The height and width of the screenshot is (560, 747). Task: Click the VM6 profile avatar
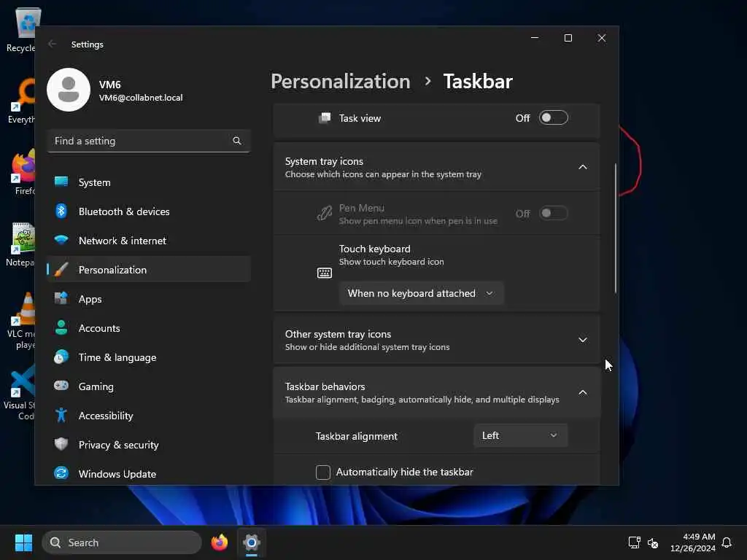pyautogui.click(x=69, y=90)
